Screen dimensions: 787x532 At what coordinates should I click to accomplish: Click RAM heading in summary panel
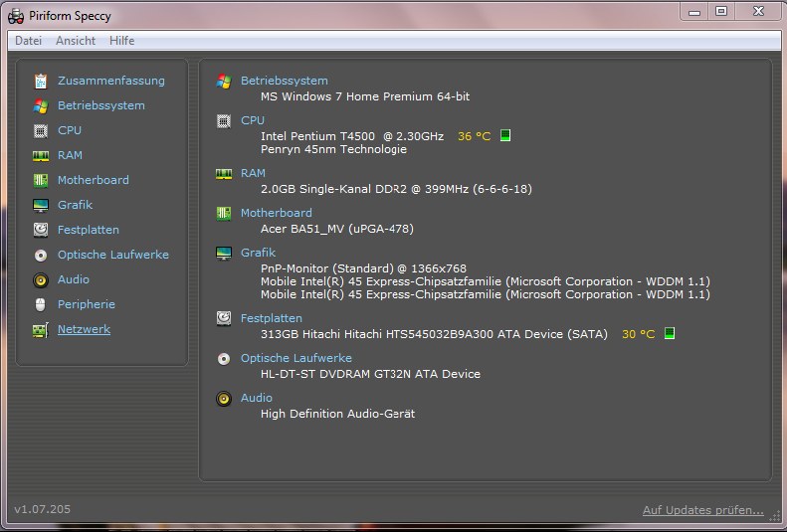(x=253, y=173)
